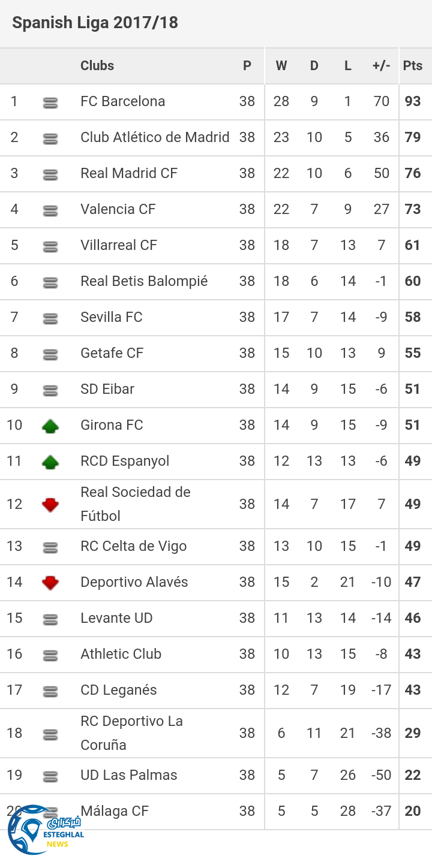Screen dimensions: 432x868
Task: Click Girona FC green up-arrow icon
Action: pyautogui.click(x=50, y=426)
